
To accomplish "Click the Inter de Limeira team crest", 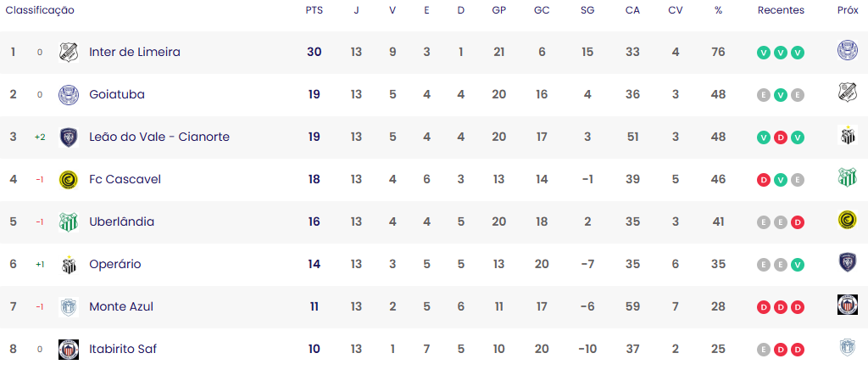I will [x=69, y=52].
